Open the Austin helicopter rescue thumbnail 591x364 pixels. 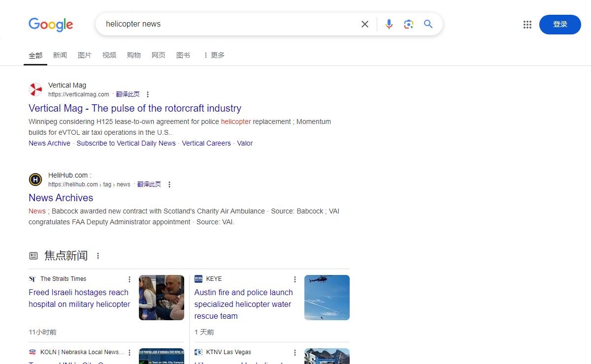click(327, 298)
